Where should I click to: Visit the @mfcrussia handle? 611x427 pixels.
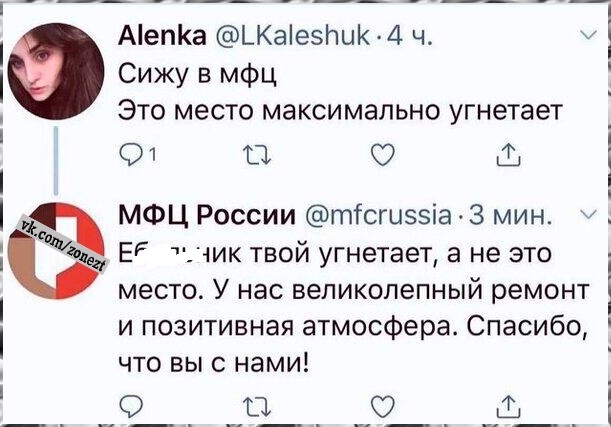[x=380, y=215]
